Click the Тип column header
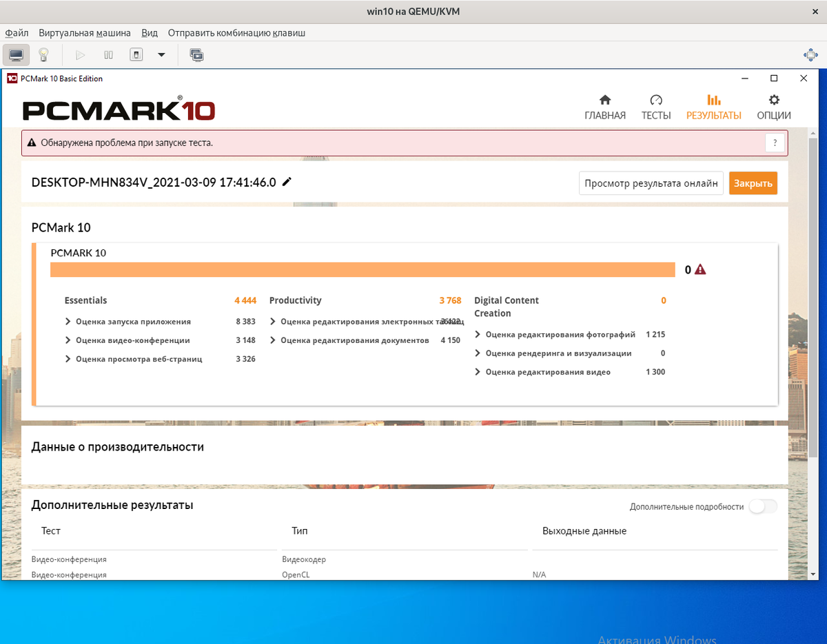The height and width of the screenshot is (644, 827). (x=300, y=531)
